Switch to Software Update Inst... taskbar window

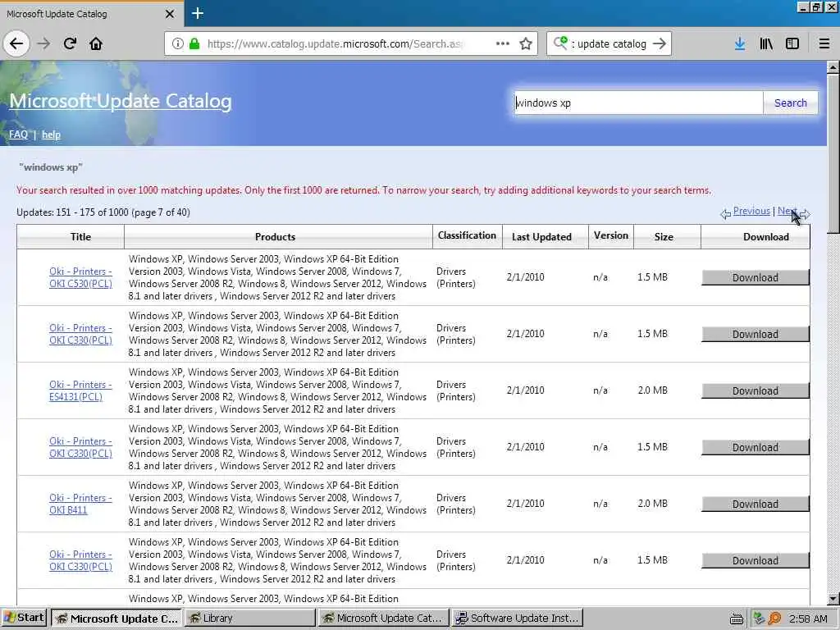[x=517, y=619]
